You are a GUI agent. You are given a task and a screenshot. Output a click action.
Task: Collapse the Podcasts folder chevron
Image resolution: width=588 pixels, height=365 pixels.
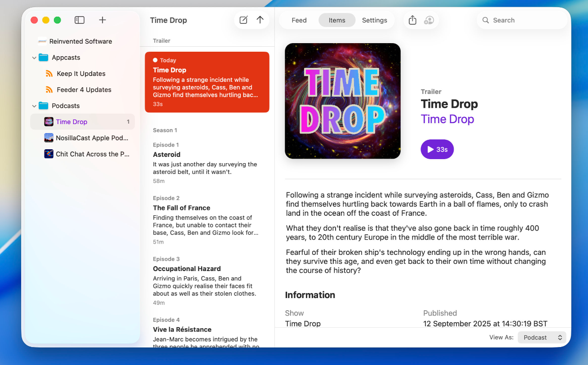coord(34,106)
